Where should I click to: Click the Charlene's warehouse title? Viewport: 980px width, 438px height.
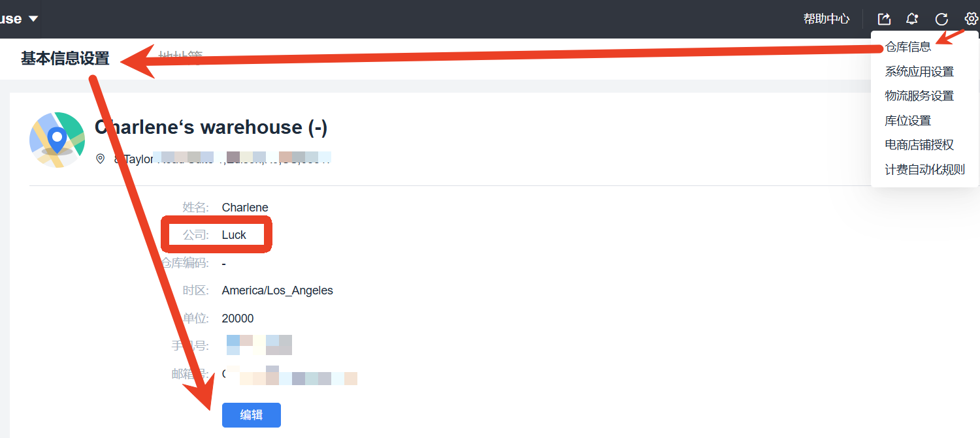pos(211,127)
